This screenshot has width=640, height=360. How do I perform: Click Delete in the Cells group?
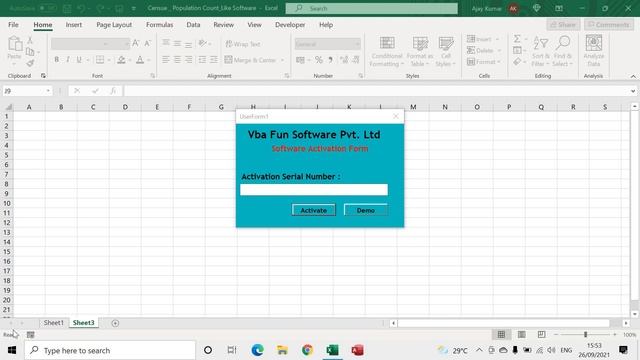484,50
